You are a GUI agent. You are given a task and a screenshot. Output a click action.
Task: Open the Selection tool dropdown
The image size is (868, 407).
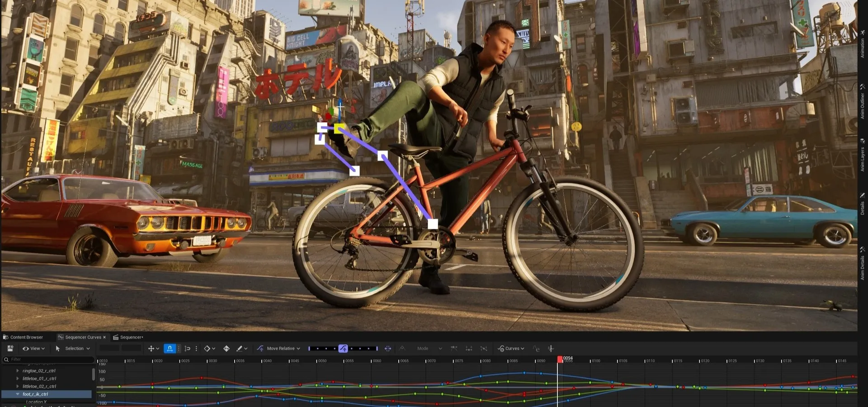point(73,349)
